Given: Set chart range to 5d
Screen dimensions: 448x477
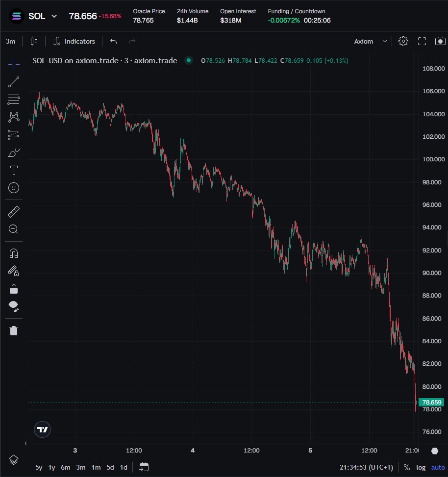Looking at the screenshot, I should (110, 467).
